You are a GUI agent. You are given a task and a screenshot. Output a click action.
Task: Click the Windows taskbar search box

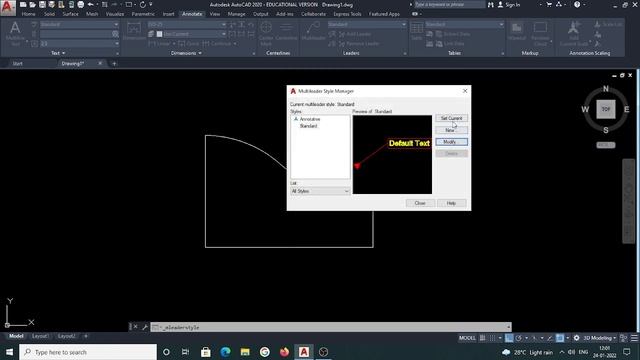(x=88, y=352)
